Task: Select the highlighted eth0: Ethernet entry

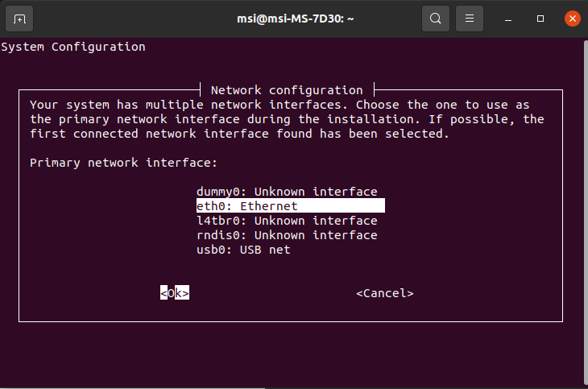Action: pos(291,206)
